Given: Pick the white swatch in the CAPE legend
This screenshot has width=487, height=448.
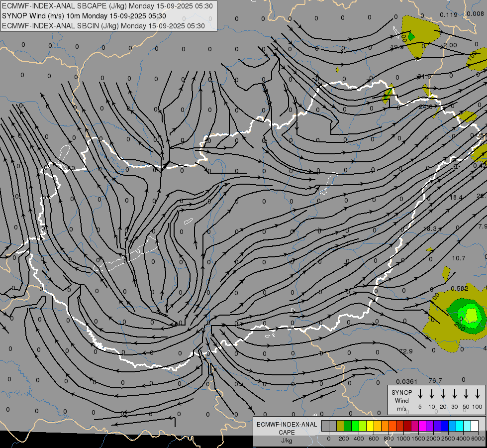Looking at the screenshot, I should click(474, 426).
